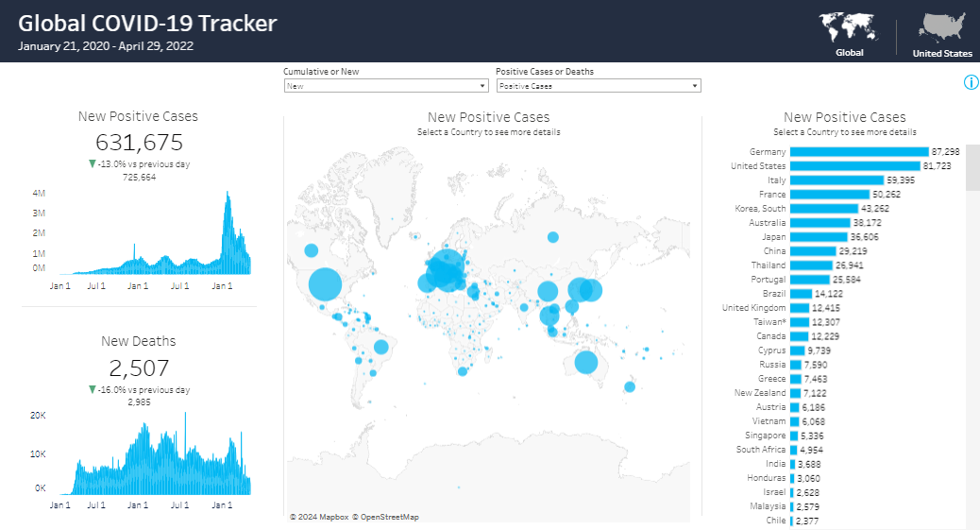Open the Cumulative or New dropdown
This screenshot has width=980, height=530.
386,86
